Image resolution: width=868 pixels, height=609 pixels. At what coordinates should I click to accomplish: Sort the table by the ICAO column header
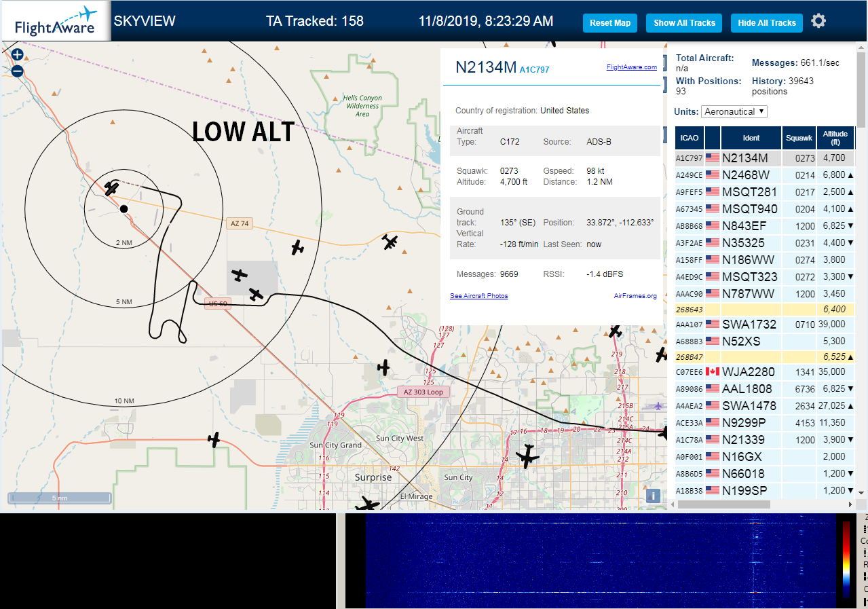click(689, 138)
